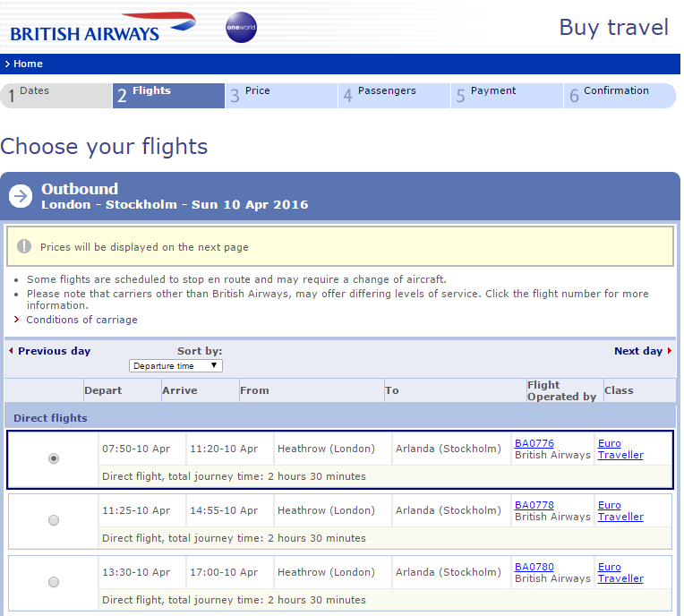Click the Price step tab
Screen dimensions: 684x616
281,95
